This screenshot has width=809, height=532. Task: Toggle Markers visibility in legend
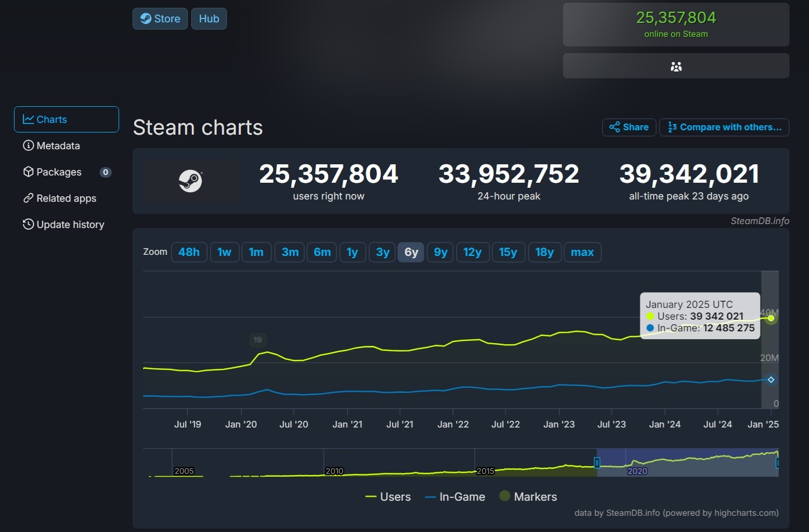[x=528, y=497]
